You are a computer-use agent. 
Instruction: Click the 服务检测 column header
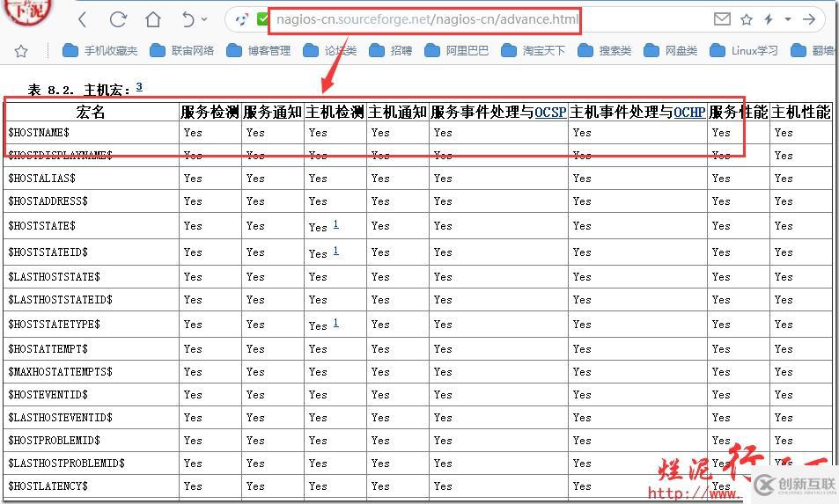point(210,112)
